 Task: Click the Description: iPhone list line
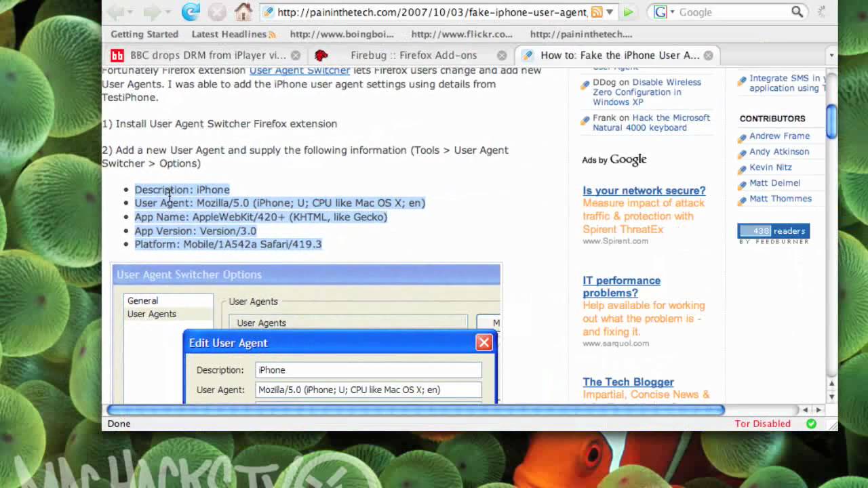[182, 190]
